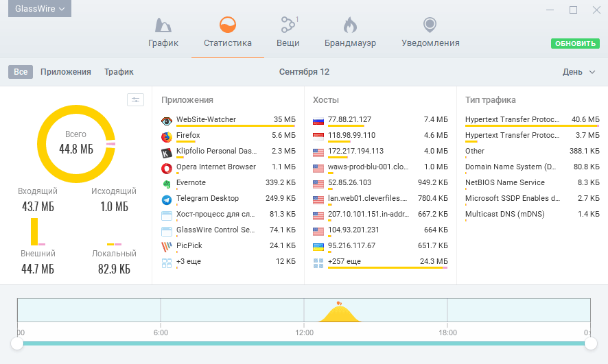Open the День period dropdown
The image size is (608, 364).
point(578,72)
